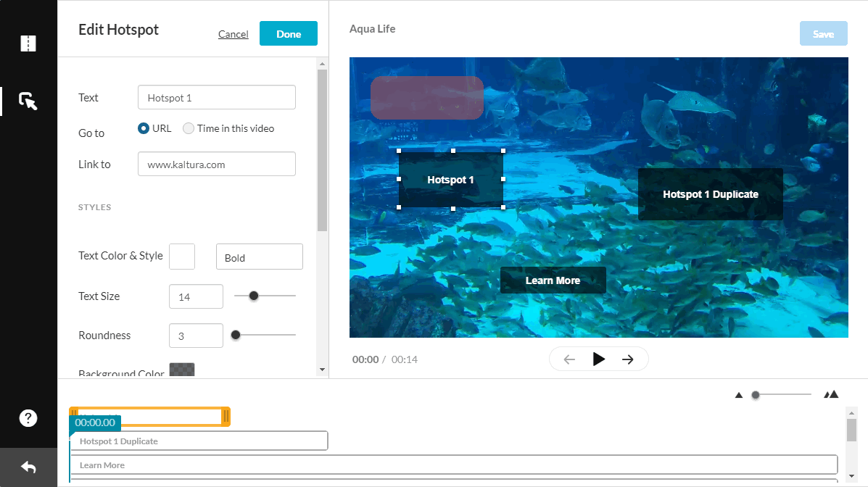Click the top-right resize handle of Hotspot 1
868x487 pixels.
pos(503,151)
